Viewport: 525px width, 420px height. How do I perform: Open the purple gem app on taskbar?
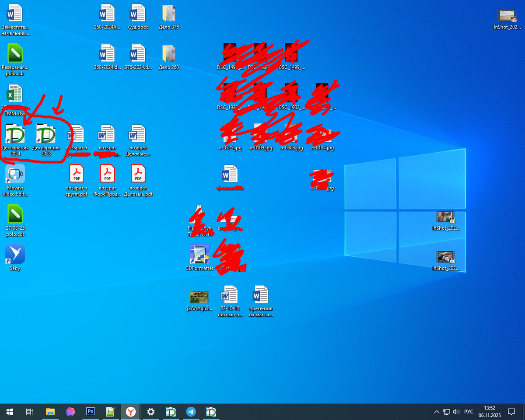pyautogui.click(x=70, y=412)
